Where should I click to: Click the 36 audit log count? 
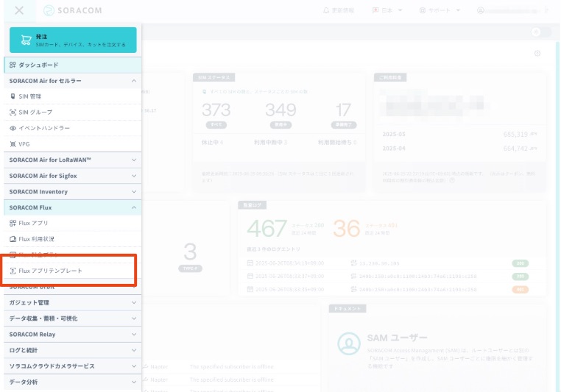point(346,228)
